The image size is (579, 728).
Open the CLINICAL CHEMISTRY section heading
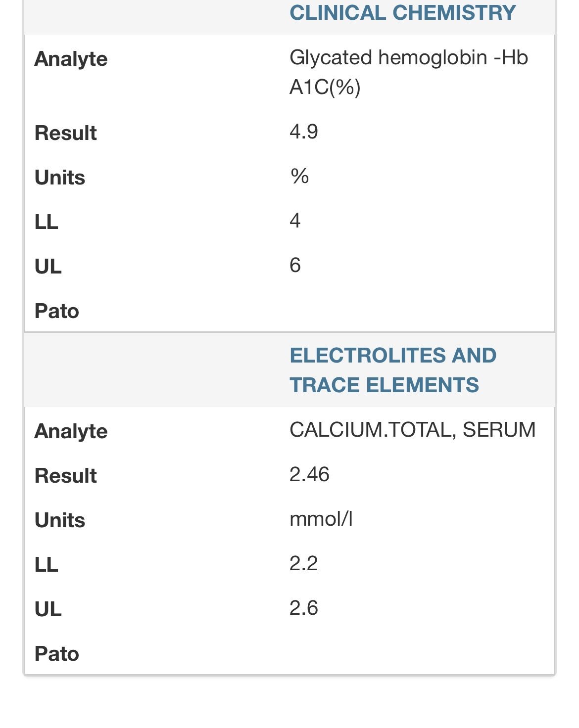click(402, 13)
